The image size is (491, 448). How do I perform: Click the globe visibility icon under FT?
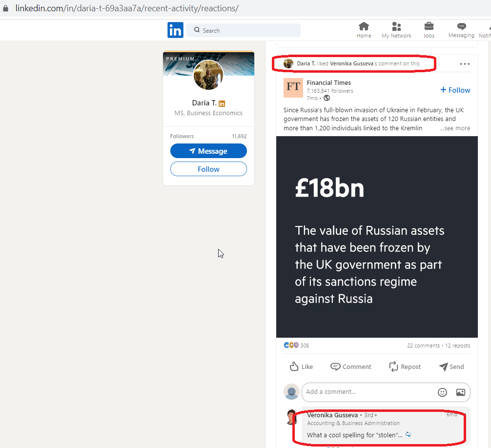click(x=327, y=98)
